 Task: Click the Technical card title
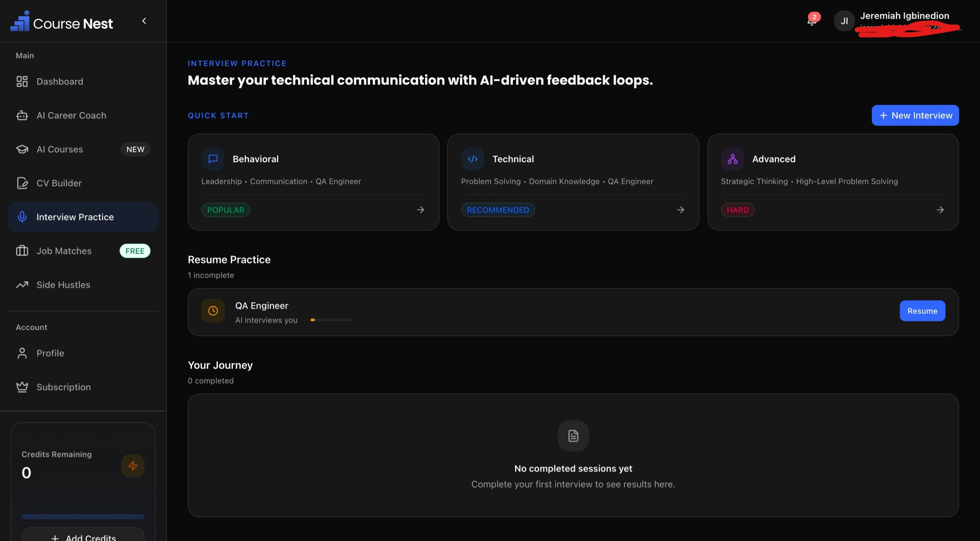[x=513, y=159]
